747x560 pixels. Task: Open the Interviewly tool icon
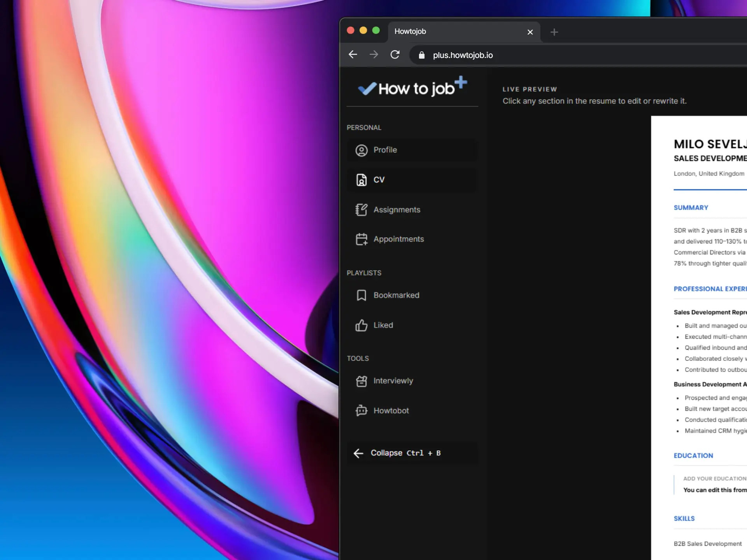click(361, 381)
